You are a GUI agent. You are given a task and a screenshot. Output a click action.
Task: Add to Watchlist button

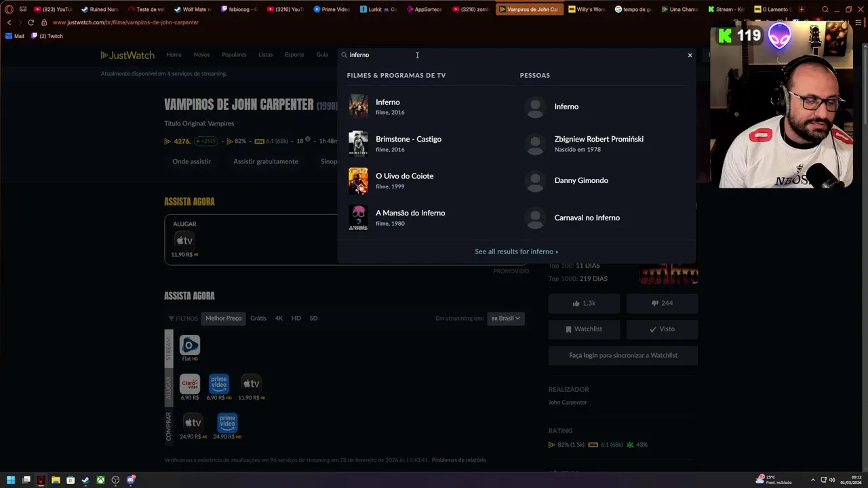pyautogui.click(x=584, y=329)
